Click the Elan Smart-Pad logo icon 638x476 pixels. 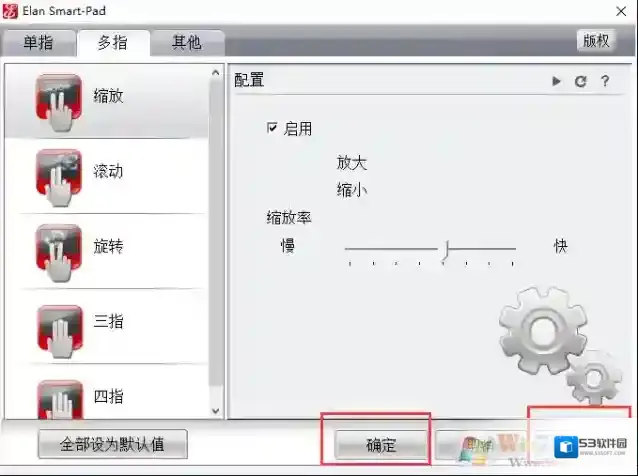coord(10,11)
